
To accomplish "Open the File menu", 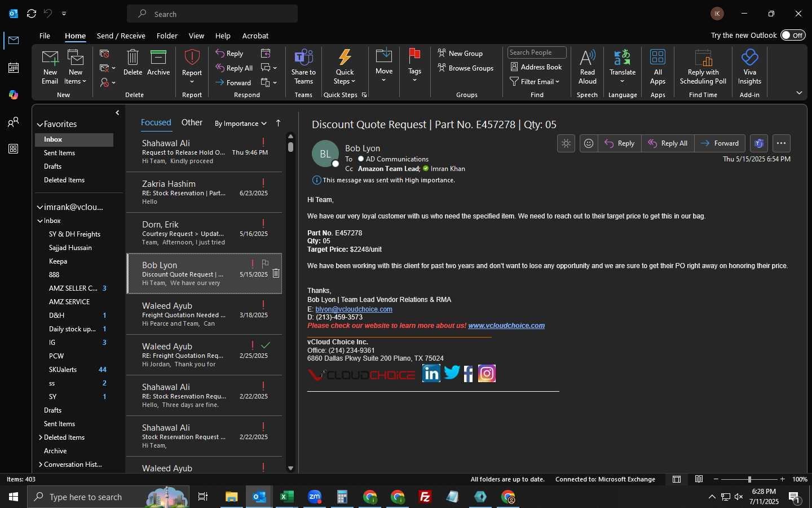I will point(45,36).
